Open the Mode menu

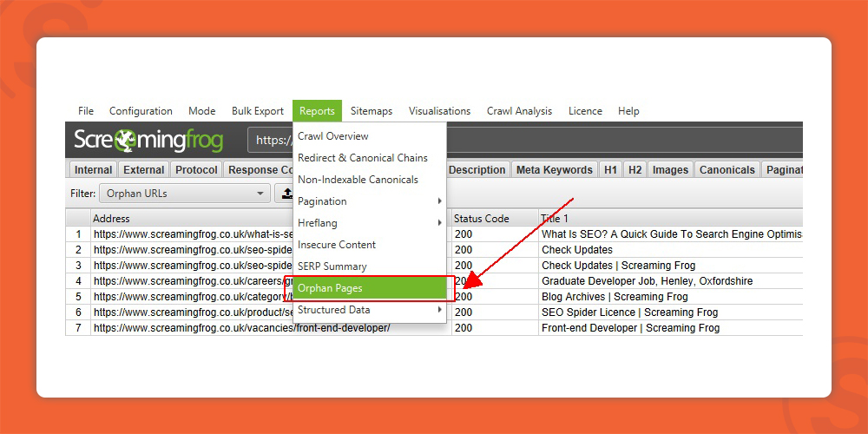click(x=201, y=111)
